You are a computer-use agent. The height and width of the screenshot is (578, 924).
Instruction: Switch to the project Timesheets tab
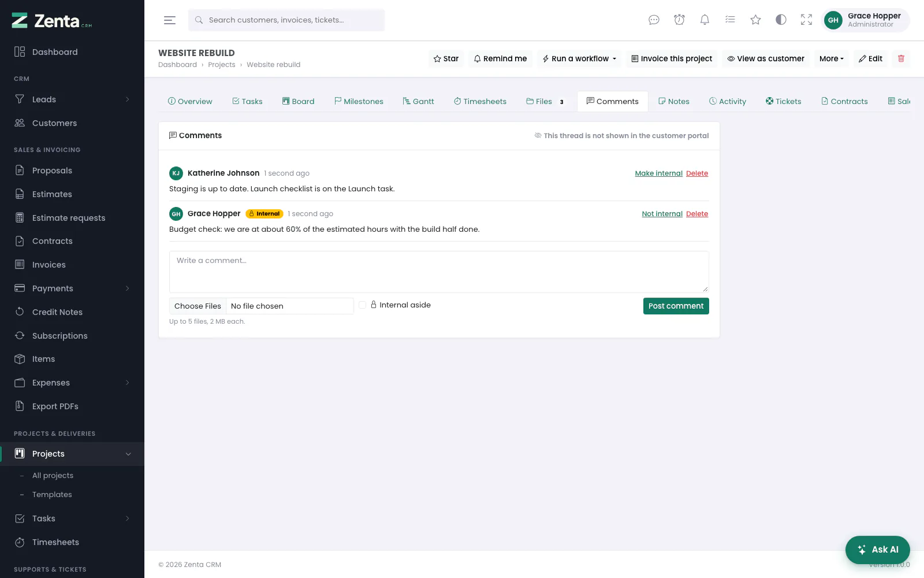click(480, 101)
